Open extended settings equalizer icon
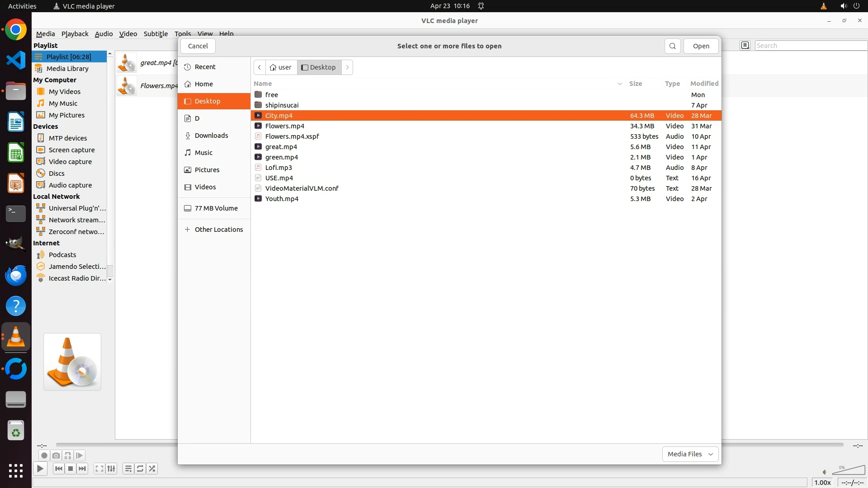The width and height of the screenshot is (868, 488). click(111, 469)
